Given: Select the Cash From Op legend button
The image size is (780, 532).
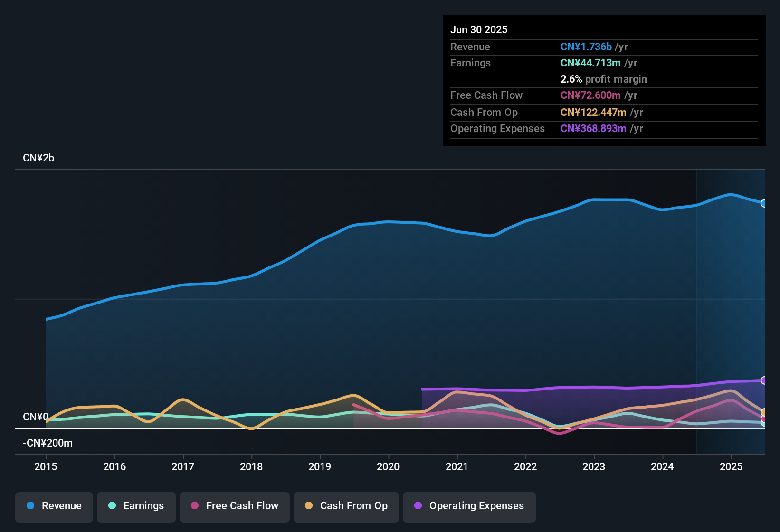Looking at the screenshot, I should click(346, 506).
